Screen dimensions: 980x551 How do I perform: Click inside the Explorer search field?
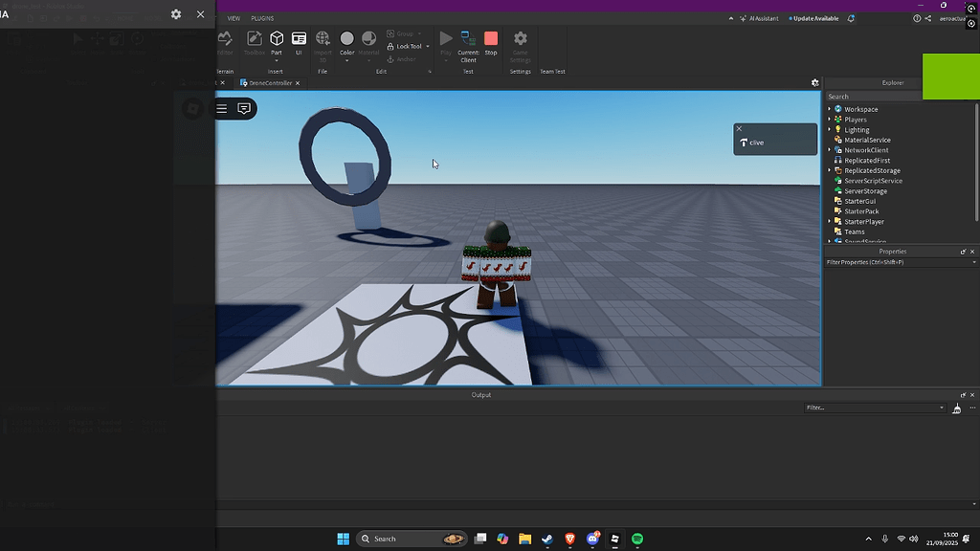pos(871,96)
